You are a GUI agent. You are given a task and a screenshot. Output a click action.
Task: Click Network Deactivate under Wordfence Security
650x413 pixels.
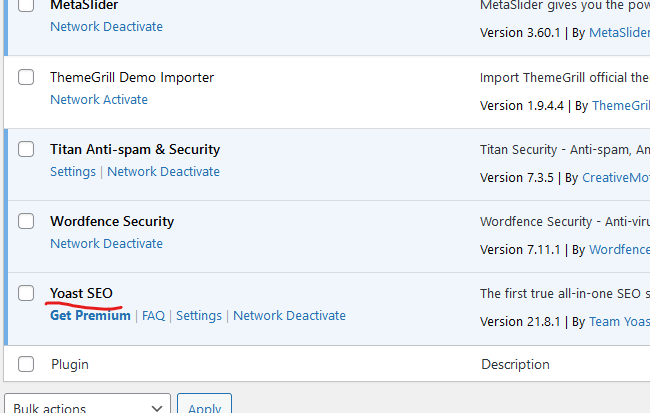pos(107,243)
